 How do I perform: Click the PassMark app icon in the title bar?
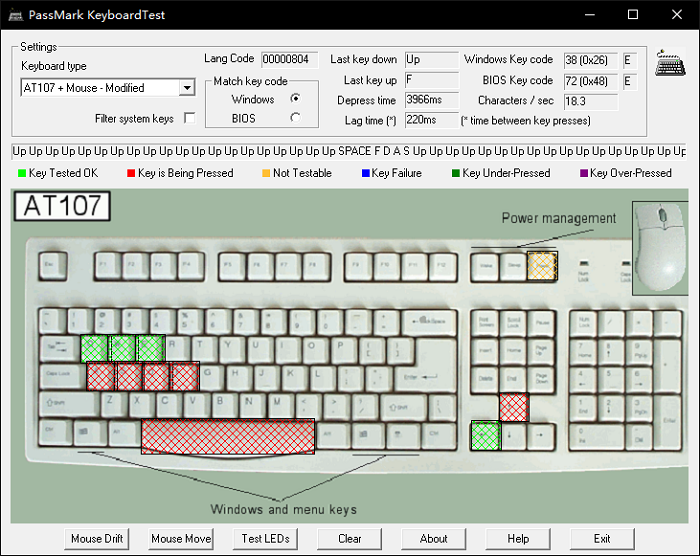[16, 15]
